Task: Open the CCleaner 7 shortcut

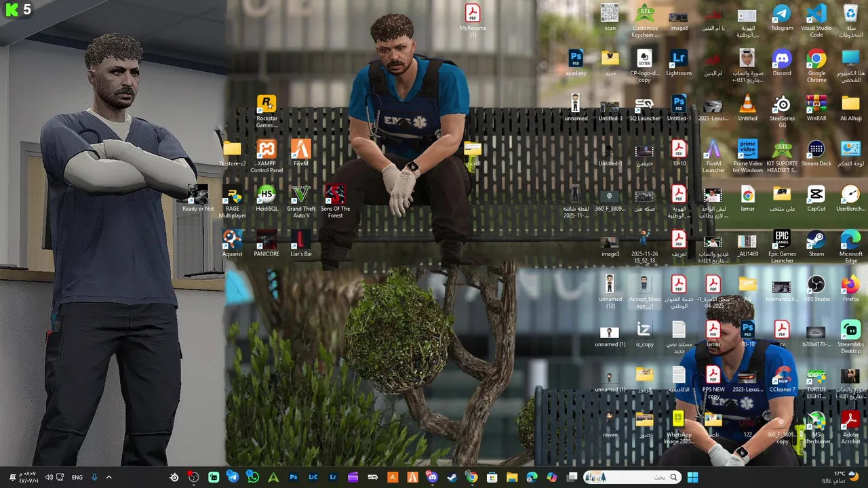Action: tap(782, 380)
